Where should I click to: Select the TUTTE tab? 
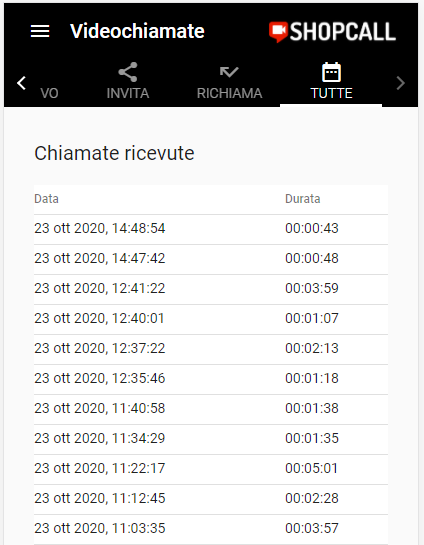(331, 83)
